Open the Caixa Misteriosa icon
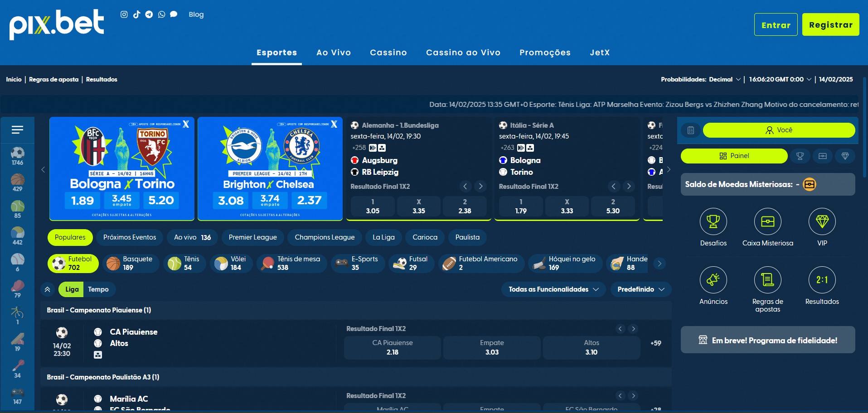868x413 pixels. point(767,221)
